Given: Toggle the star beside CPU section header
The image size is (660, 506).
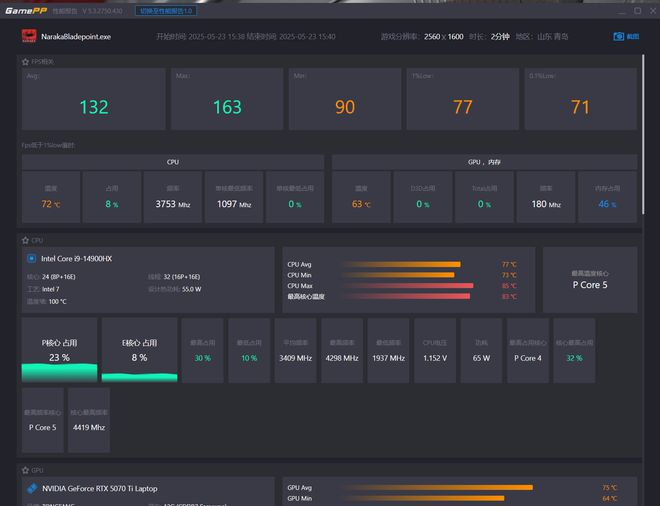Looking at the screenshot, I should point(26,240).
